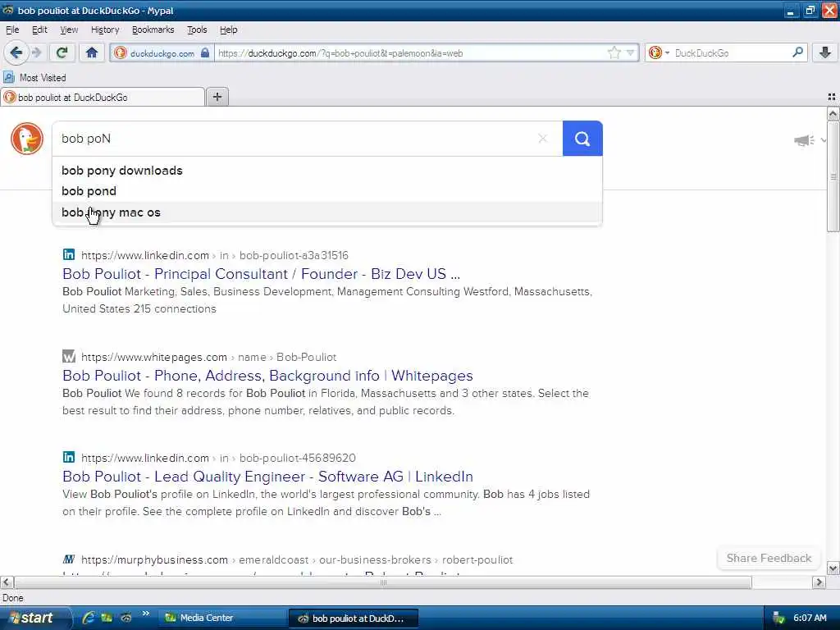Click the toolbar search magnifier icon

coord(797,52)
